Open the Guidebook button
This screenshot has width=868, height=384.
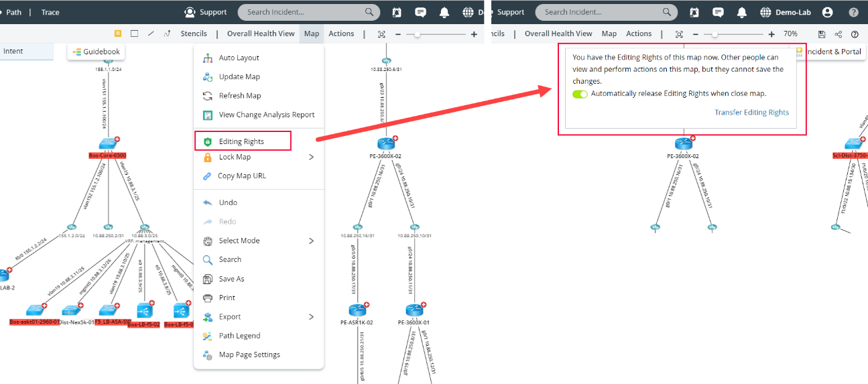(x=97, y=52)
